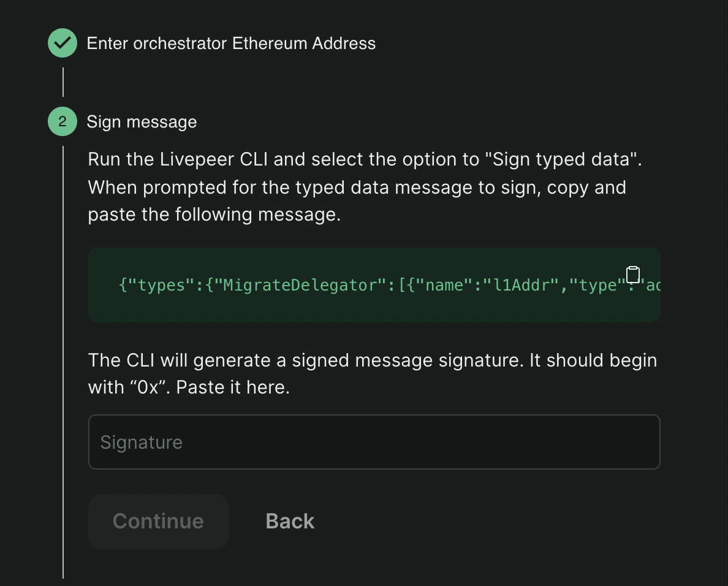The height and width of the screenshot is (586, 728).
Task: Click the connector line below the completed step
Action: [64, 83]
